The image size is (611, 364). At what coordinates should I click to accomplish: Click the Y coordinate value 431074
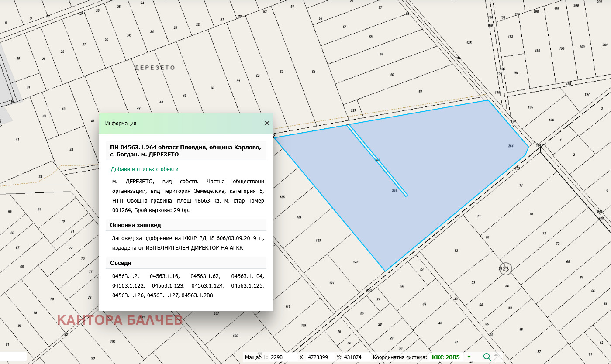coord(352,357)
